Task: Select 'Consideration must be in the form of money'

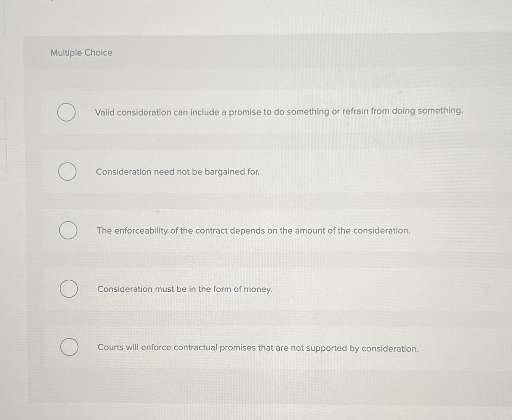Action: (x=69, y=289)
